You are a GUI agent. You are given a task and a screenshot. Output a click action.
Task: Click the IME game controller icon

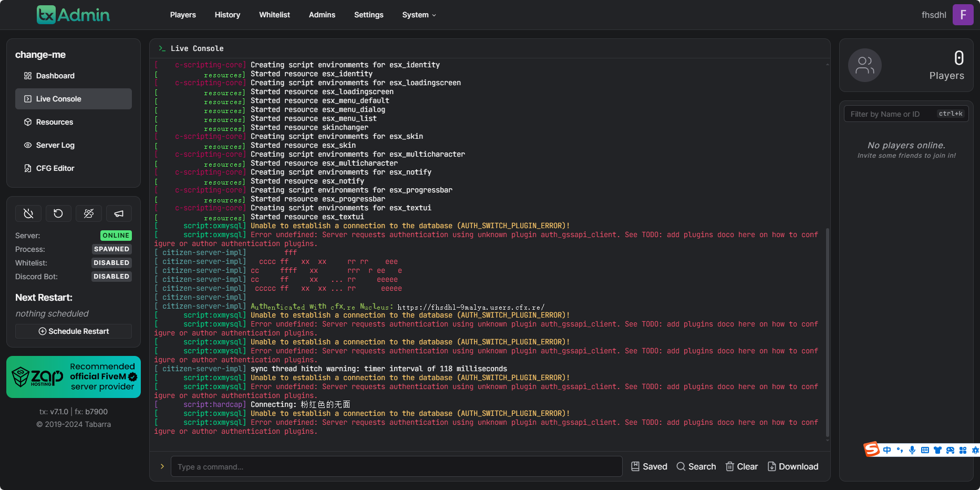tap(950, 450)
